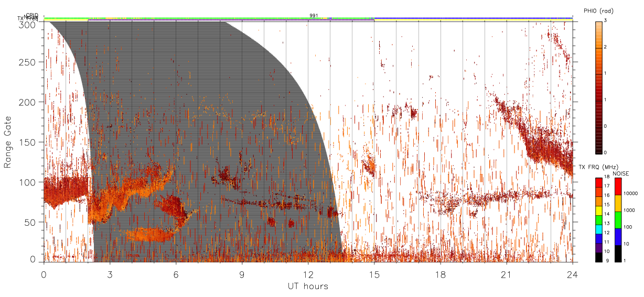Click the '6' tick on UT hours axis
Screen dimensions: 644x297
coord(176,274)
